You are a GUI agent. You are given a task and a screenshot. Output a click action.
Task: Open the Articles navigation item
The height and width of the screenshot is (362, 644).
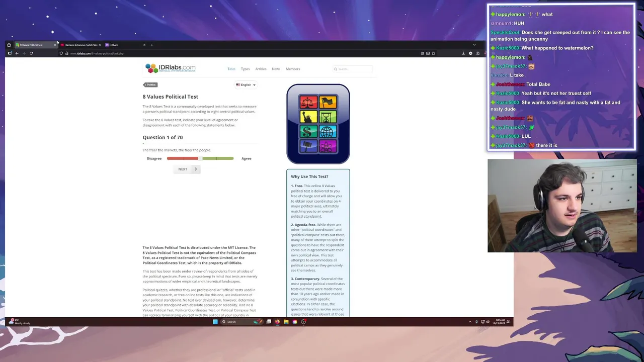pyautogui.click(x=261, y=69)
